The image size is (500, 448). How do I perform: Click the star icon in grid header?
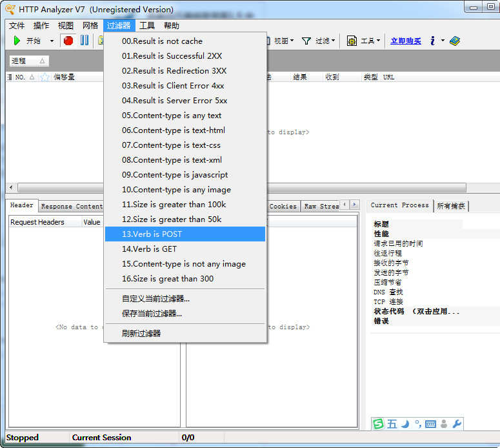(45, 77)
